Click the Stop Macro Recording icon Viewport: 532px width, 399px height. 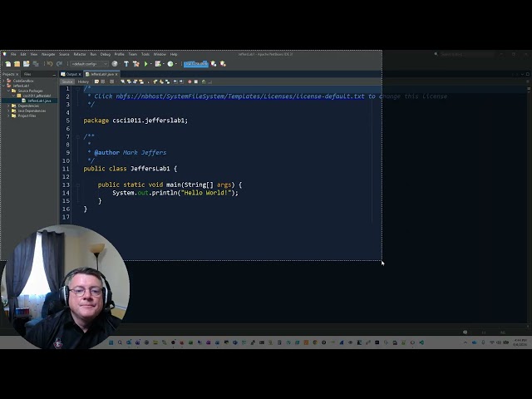(x=196, y=81)
